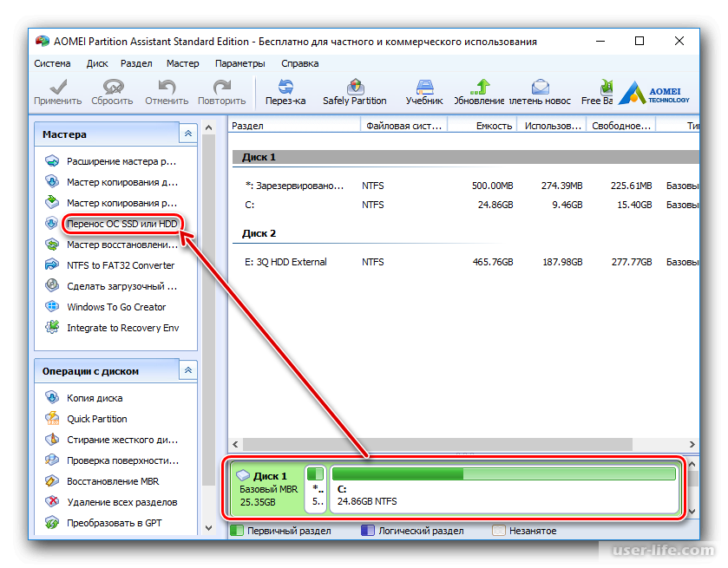Click the Применить (Apply) checkmark icon

[58, 87]
